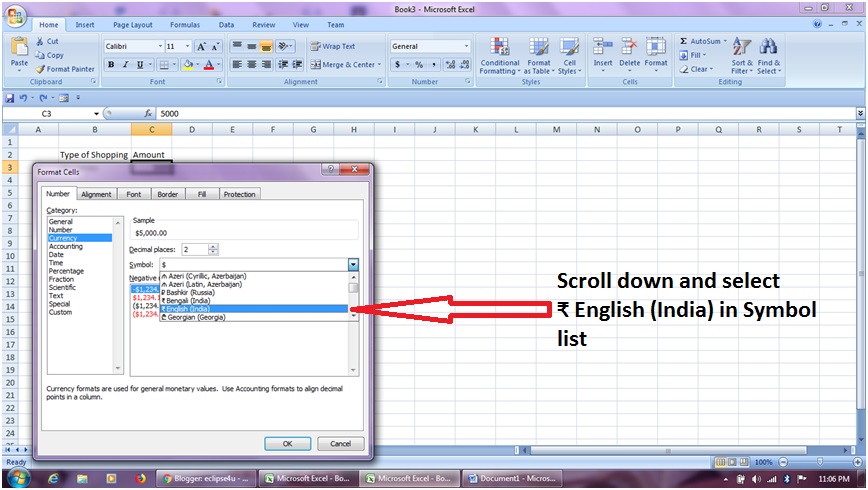Click the formula bar showing 5000
Viewport: 868px width, 490px height.
506,114
